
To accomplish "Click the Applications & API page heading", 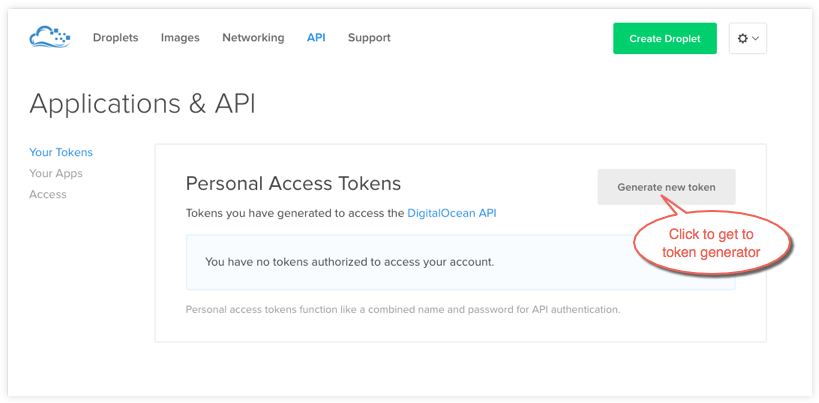I will coord(142,103).
